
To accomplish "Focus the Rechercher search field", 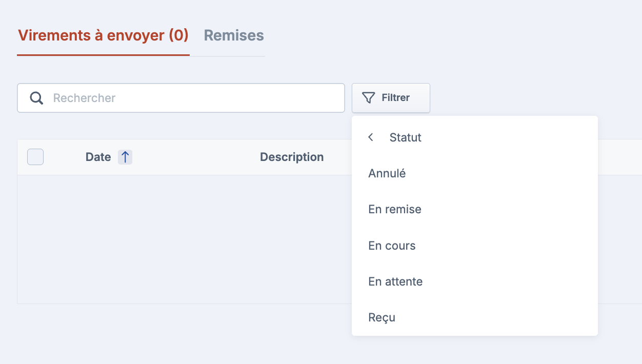I will 195,98.
